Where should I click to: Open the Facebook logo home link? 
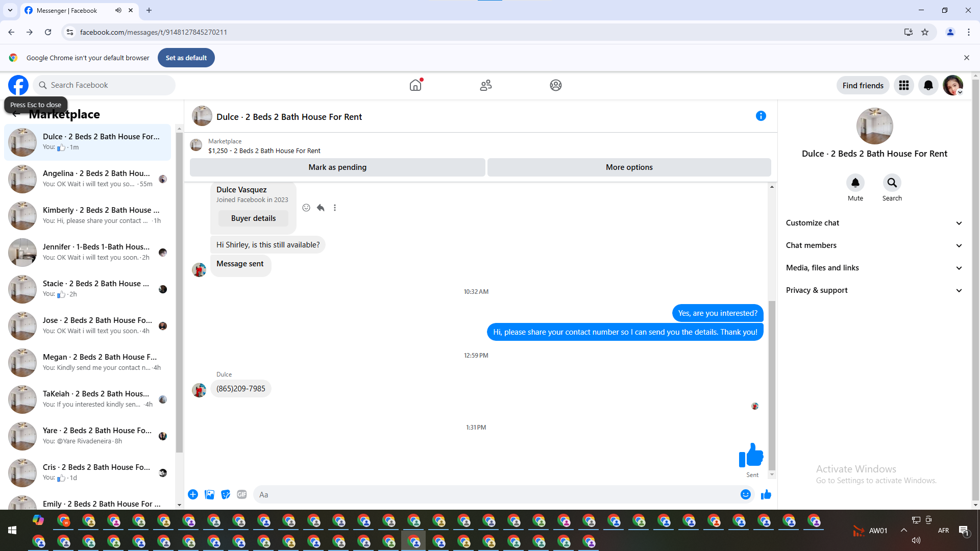click(18, 85)
